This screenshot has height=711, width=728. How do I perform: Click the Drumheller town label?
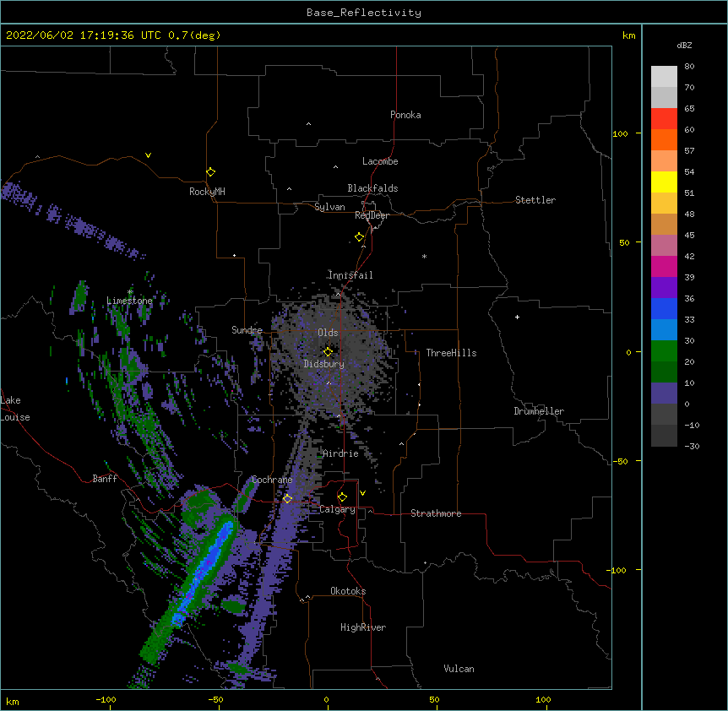(539, 411)
